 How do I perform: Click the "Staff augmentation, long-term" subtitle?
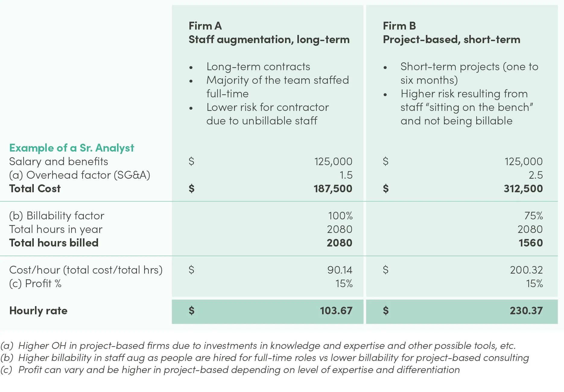[x=269, y=39]
